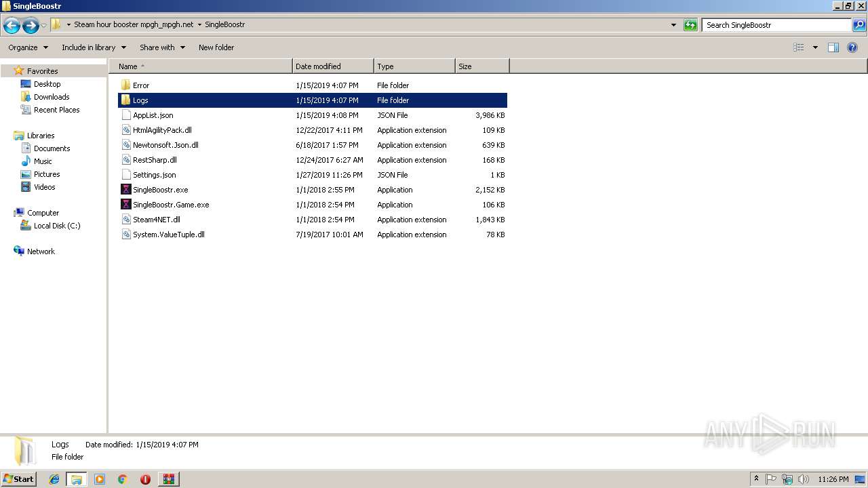
Task: Select the HtmlAgilityPack.dll file icon
Action: 126,130
